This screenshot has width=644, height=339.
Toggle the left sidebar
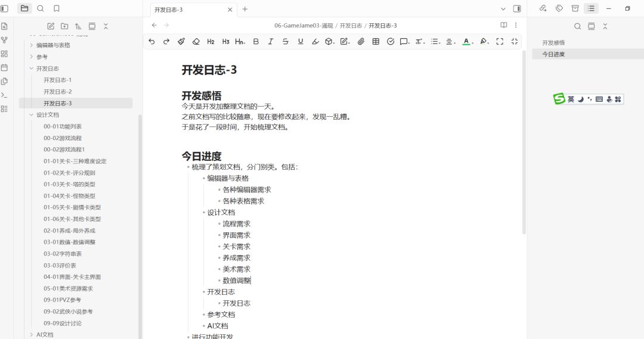coord(5,8)
